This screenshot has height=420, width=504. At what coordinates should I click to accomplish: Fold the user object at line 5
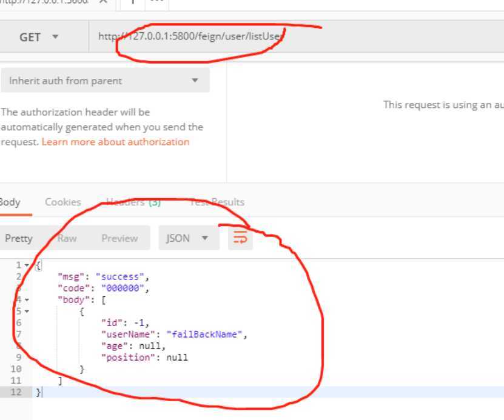[27, 312]
